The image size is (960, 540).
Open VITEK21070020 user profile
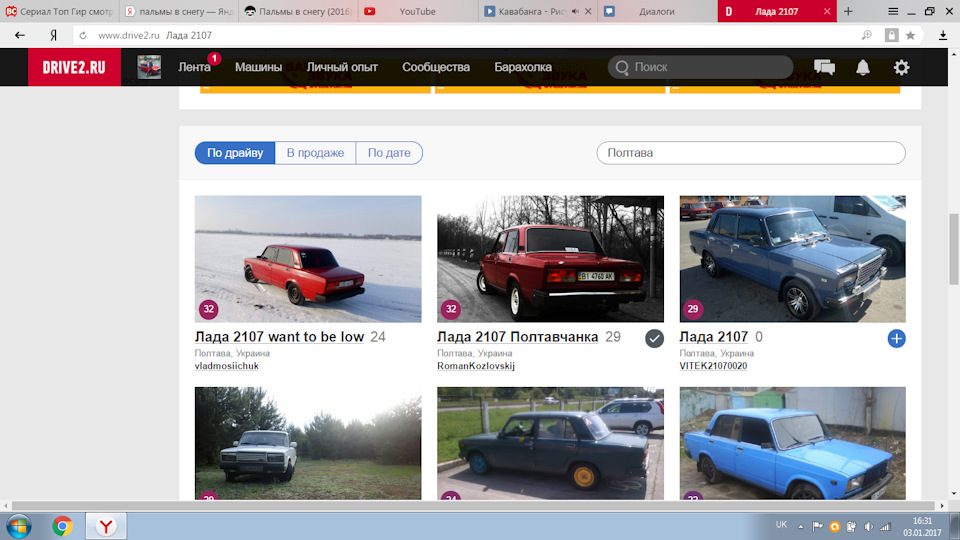pyautogui.click(x=713, y=366)
